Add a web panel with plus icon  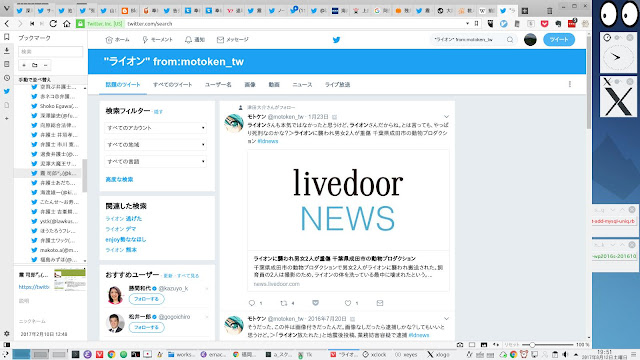coord(7,118)
